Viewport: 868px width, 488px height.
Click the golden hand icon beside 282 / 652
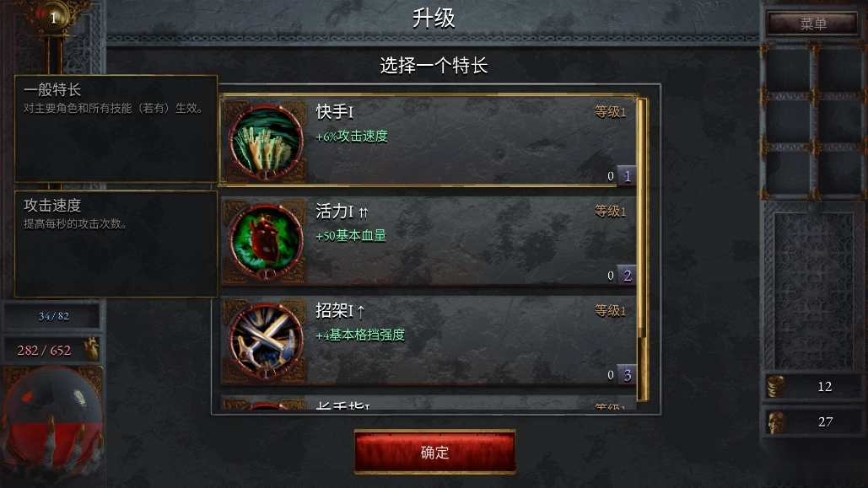click(x=91, y=349)
